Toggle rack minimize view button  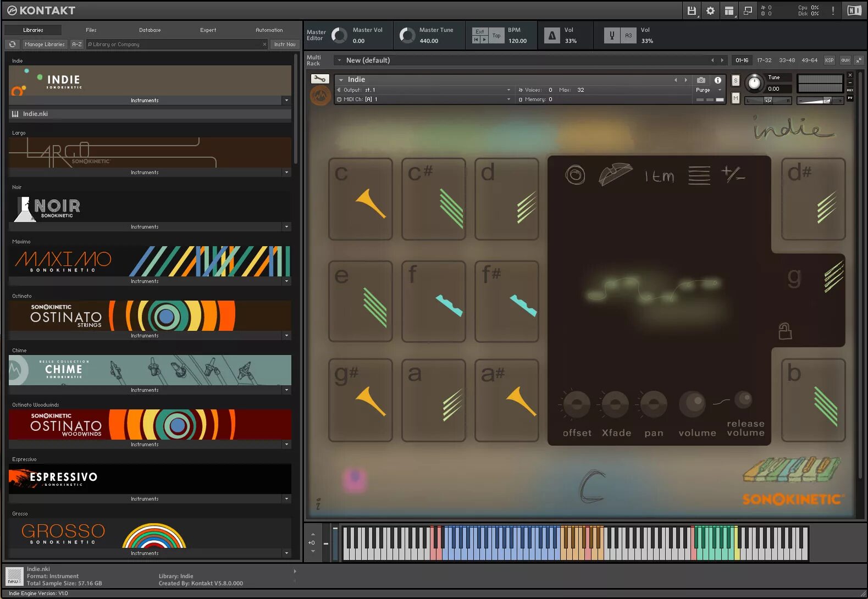click(859, 60)
